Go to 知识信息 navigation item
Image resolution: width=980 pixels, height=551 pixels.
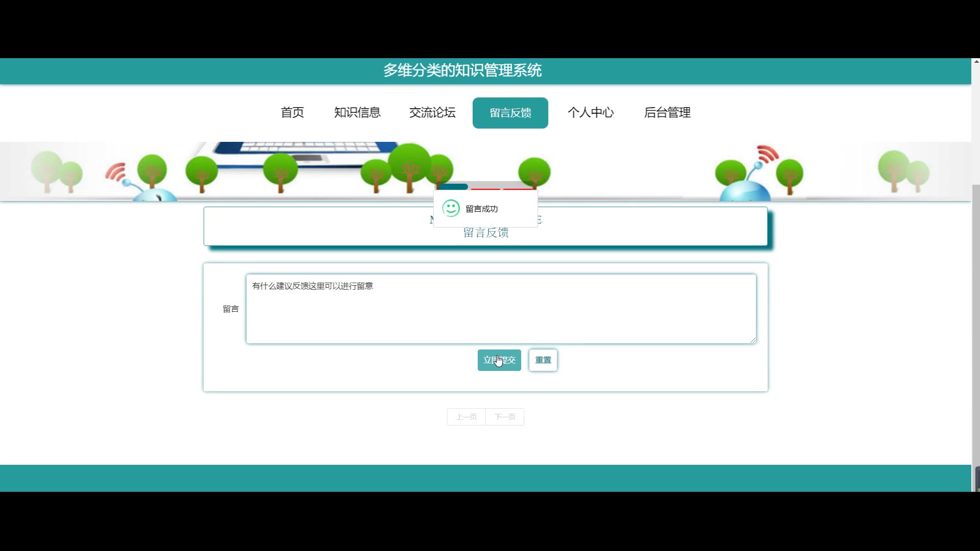click(x=357, y=113)
